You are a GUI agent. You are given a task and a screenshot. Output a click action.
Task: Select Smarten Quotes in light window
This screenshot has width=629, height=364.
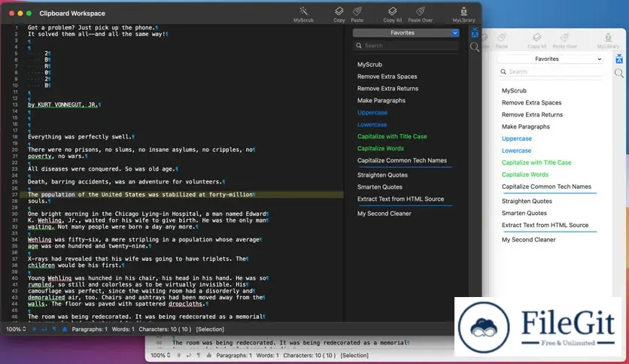coord(524,214)
